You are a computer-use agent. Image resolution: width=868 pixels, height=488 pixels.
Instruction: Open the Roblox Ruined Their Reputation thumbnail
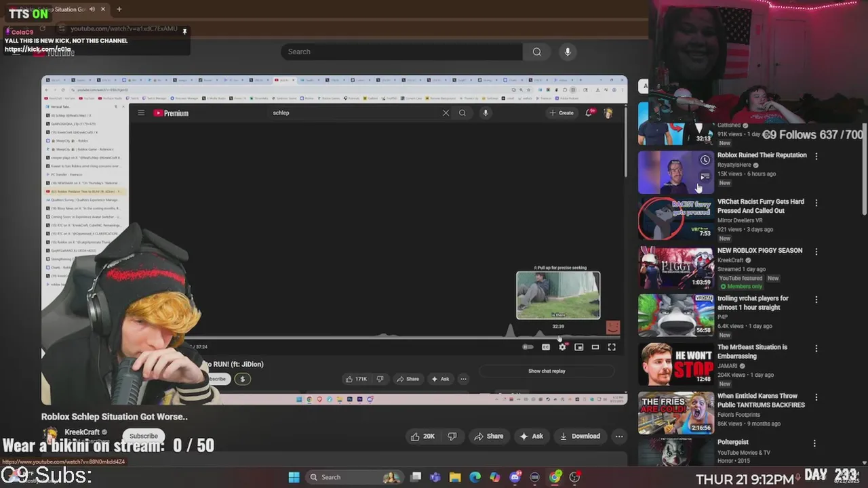(675, 172)
